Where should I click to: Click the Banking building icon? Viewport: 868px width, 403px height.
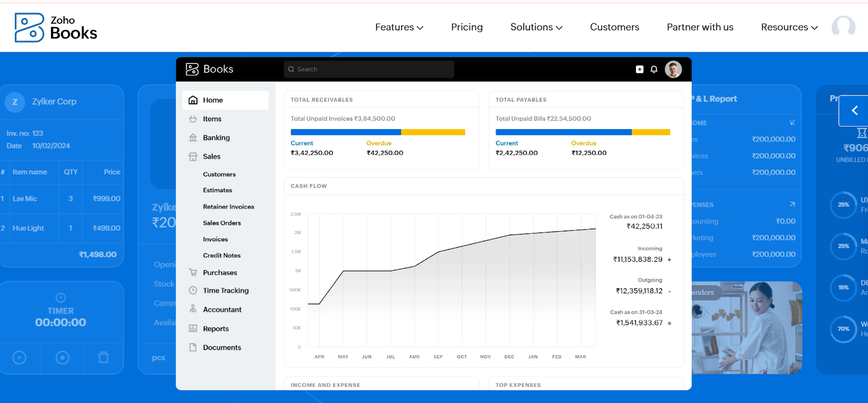tap(193, 137)
